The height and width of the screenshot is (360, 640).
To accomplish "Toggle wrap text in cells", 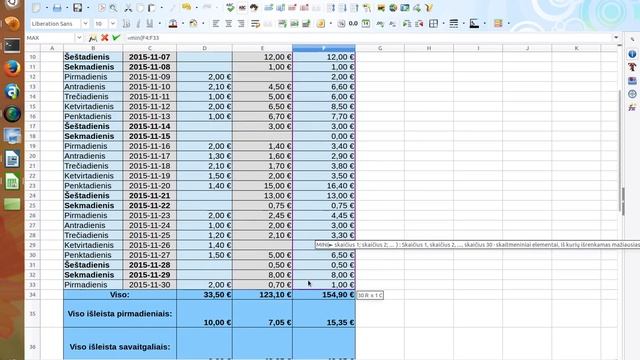I will 256,24.
